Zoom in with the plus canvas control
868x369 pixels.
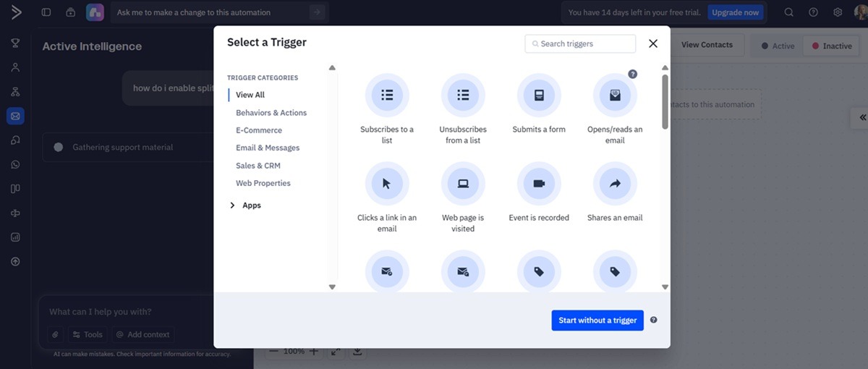tap(313, 351)
